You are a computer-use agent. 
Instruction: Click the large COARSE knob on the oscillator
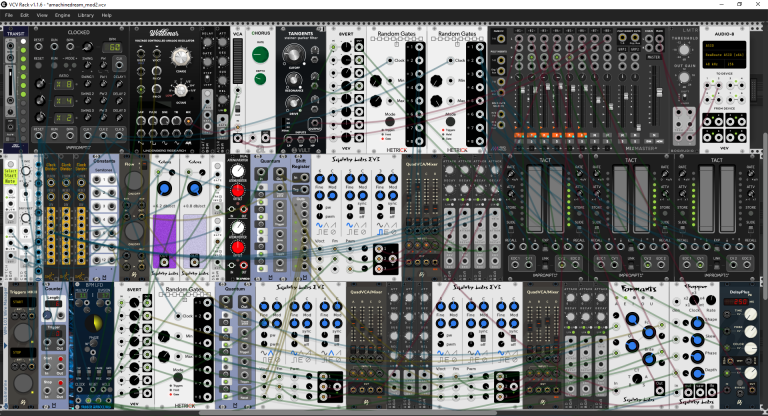[x=180, y=57]
